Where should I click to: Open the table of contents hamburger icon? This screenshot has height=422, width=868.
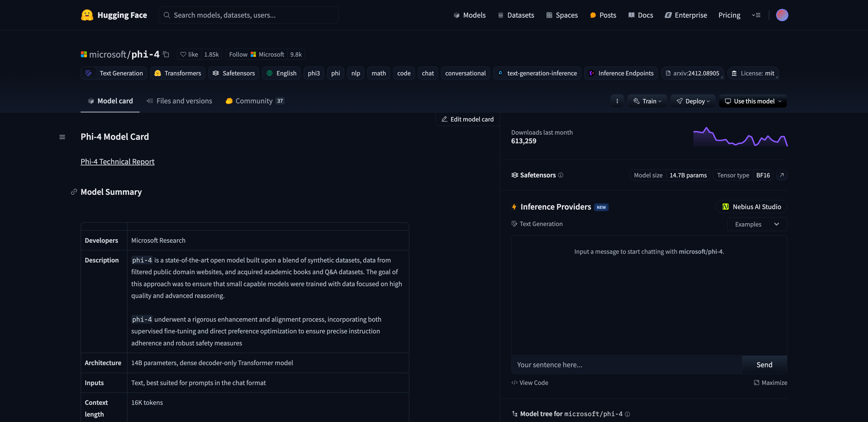pyautogui.click(x=62, y=137)
